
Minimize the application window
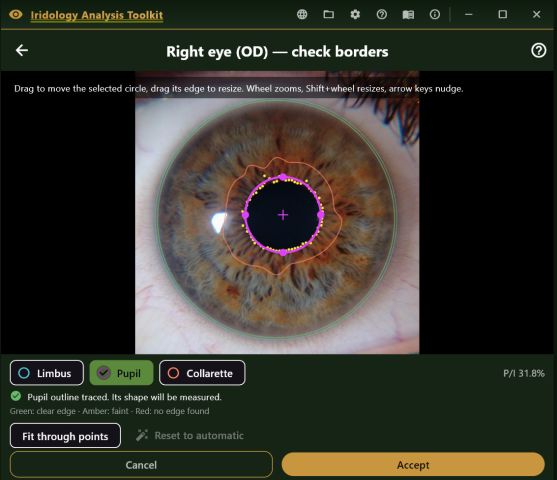coord(469,15)
